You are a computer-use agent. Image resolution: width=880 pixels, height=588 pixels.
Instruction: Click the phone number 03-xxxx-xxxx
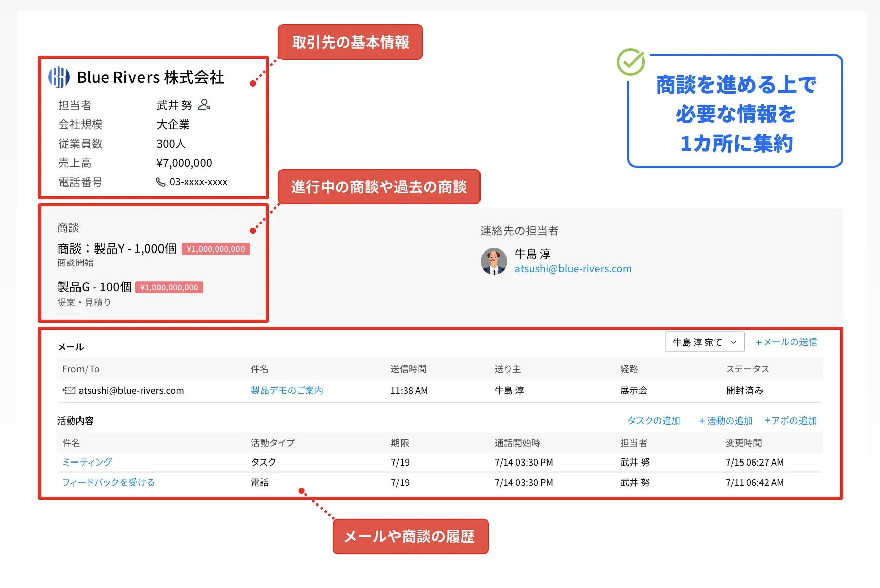click(198, 182)
